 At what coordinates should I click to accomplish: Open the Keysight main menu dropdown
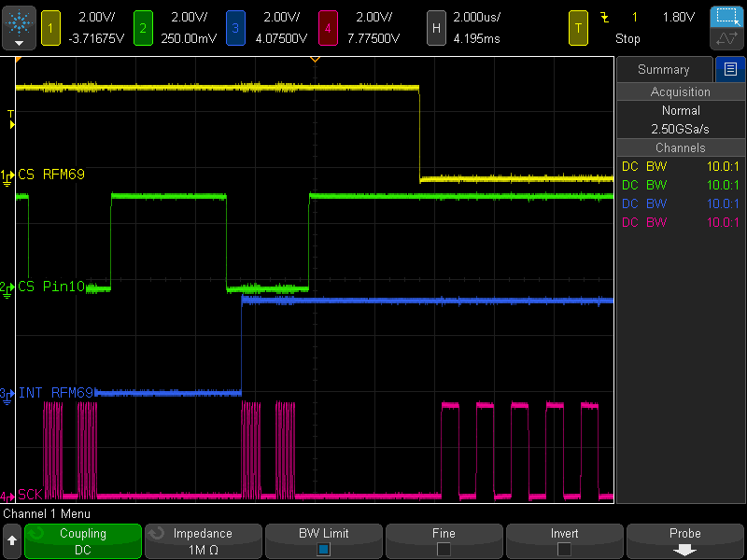(x=19, y=28)
